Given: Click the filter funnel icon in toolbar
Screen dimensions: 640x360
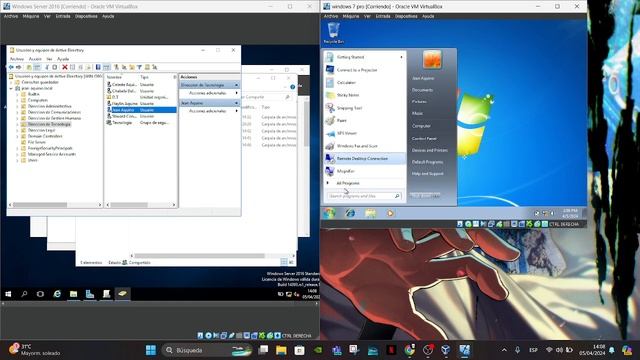Looking at the screenshot, I should tap(139, 67).
